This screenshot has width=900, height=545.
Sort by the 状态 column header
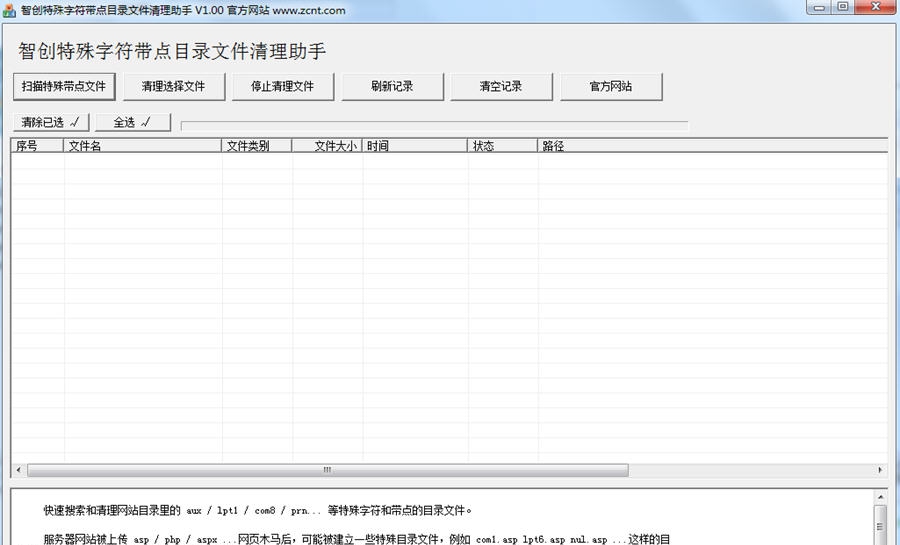pos(502,146)
